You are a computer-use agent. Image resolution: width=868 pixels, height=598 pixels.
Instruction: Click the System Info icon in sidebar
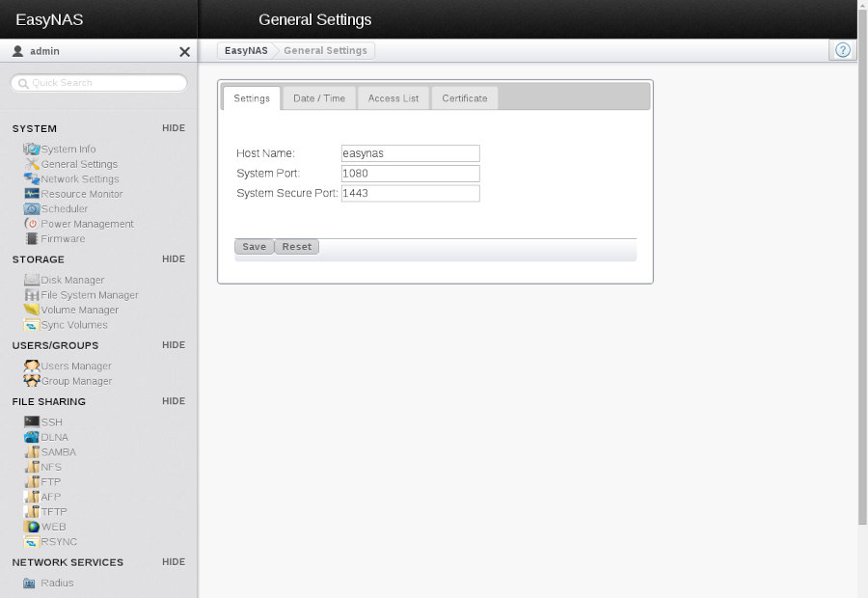[x=32, y=149]
